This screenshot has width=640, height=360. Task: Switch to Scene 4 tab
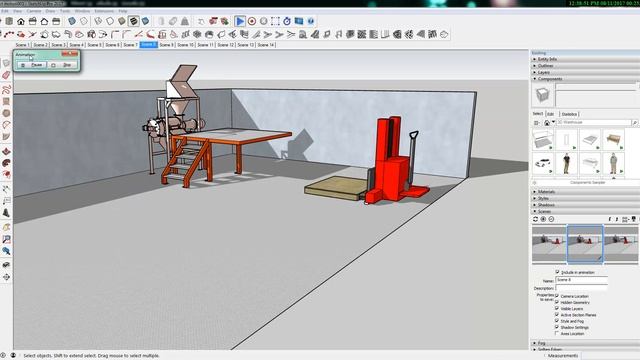point(77,44)
